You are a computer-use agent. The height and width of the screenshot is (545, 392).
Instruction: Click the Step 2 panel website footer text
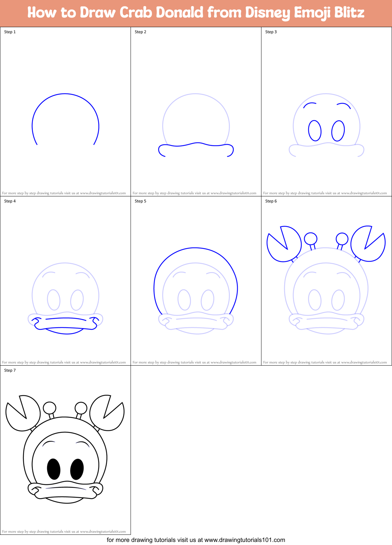click(x=194, y=193)
